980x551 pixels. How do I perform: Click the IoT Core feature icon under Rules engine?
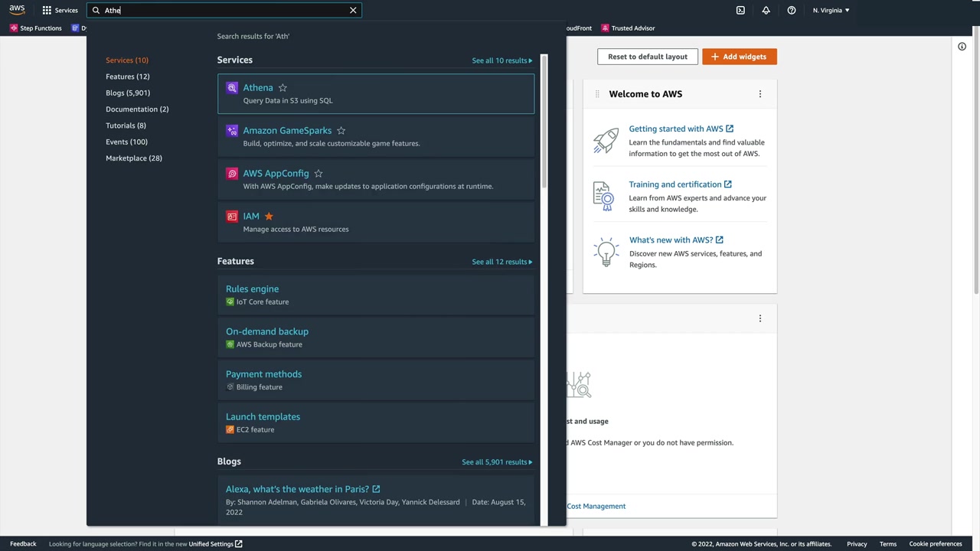[230, 302]
